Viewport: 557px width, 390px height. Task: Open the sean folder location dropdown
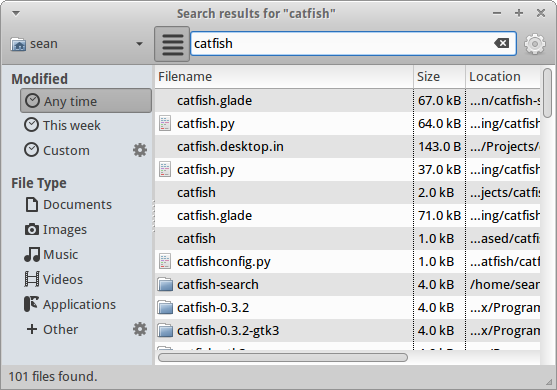click(x=76, y=44)
